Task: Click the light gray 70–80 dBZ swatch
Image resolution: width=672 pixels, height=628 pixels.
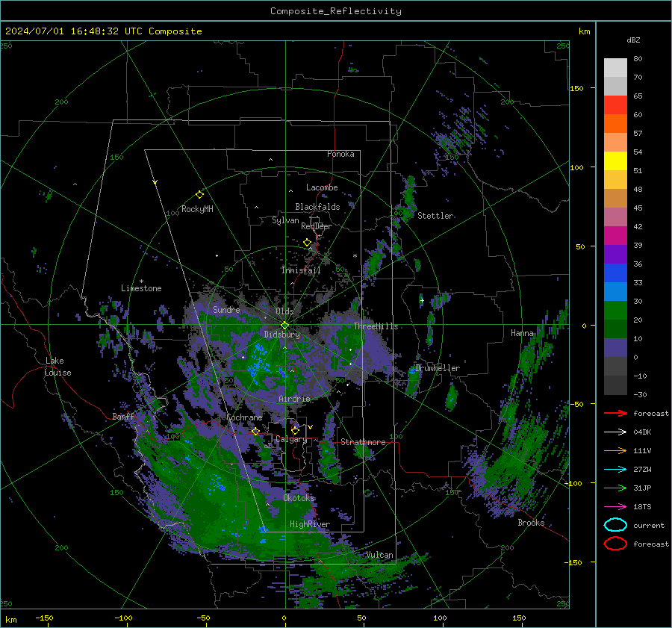Action: tap(615, 68)
